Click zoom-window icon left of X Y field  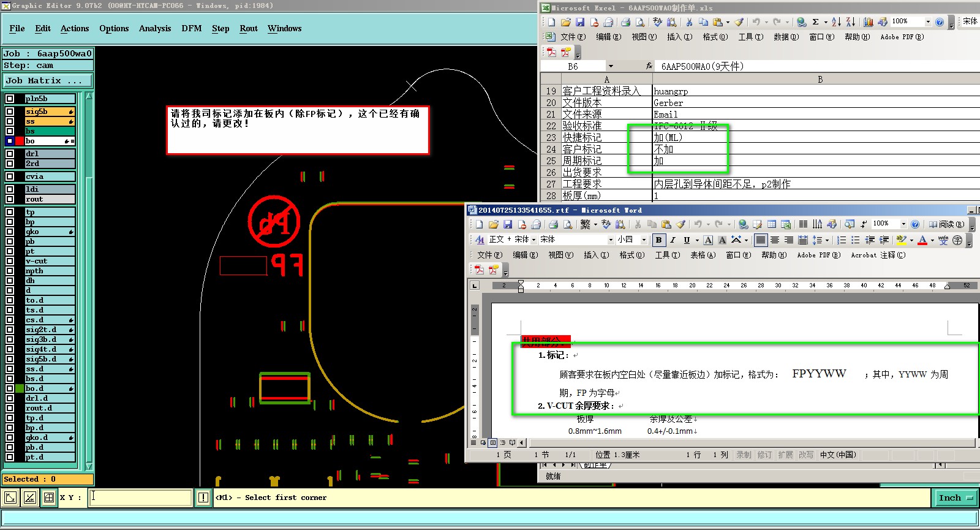pyautogui.click(x=10, y=498)
